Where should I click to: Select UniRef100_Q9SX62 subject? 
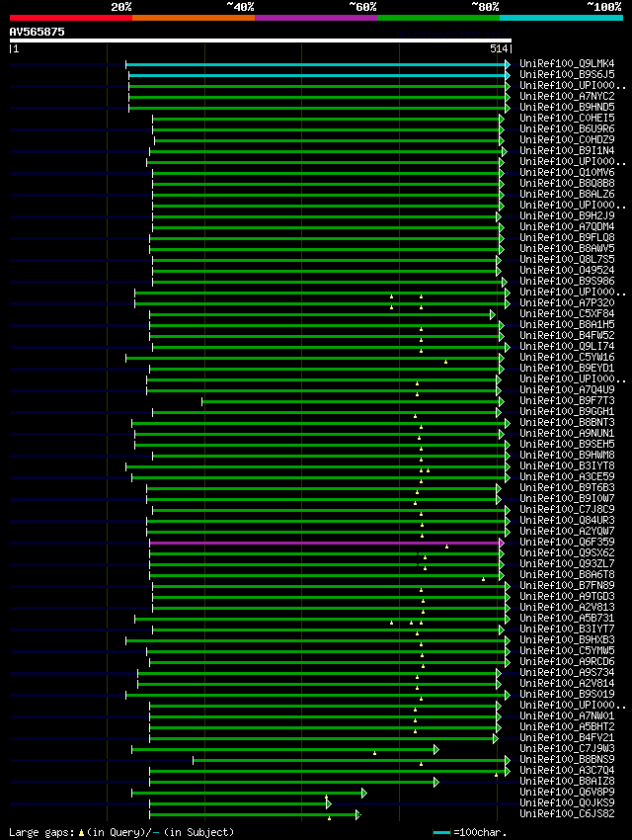[x=567, y=552]
